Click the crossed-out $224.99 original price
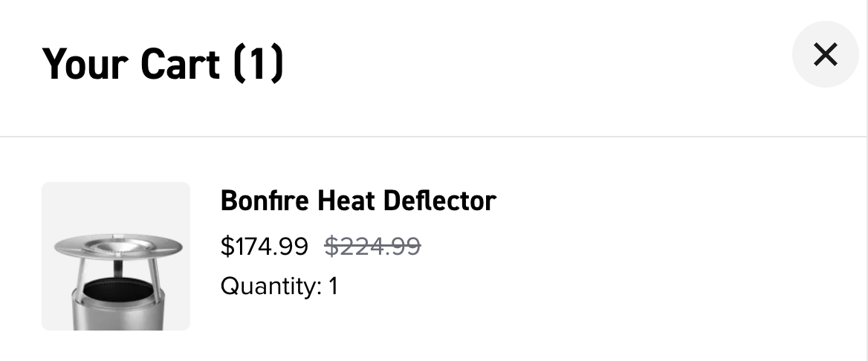This screenshot has width=868, height=361. [x=373, y=246]
